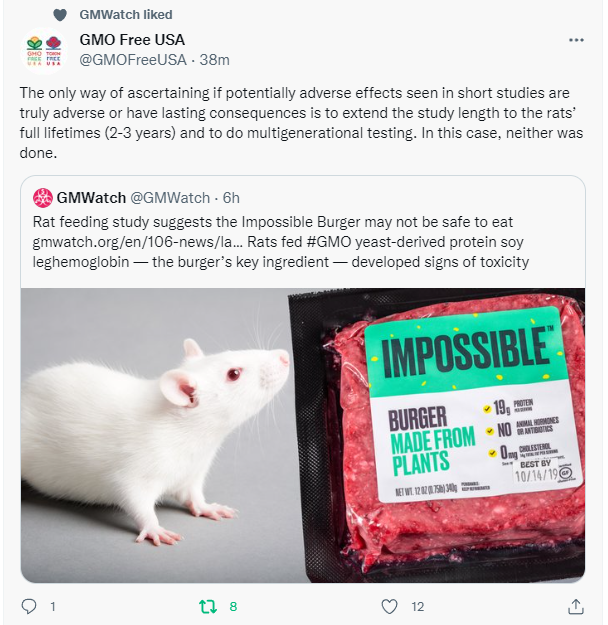Open the share upload icon
This screenshot has width=608, height=625.
pyautogui.click(x=575, y=606)
